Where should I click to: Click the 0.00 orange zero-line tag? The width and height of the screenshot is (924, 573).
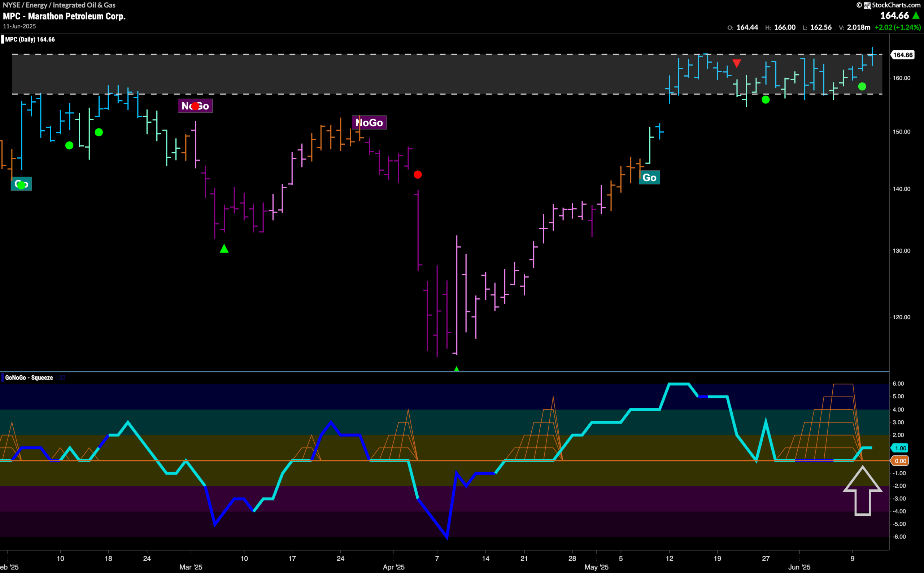pos(900,461)
